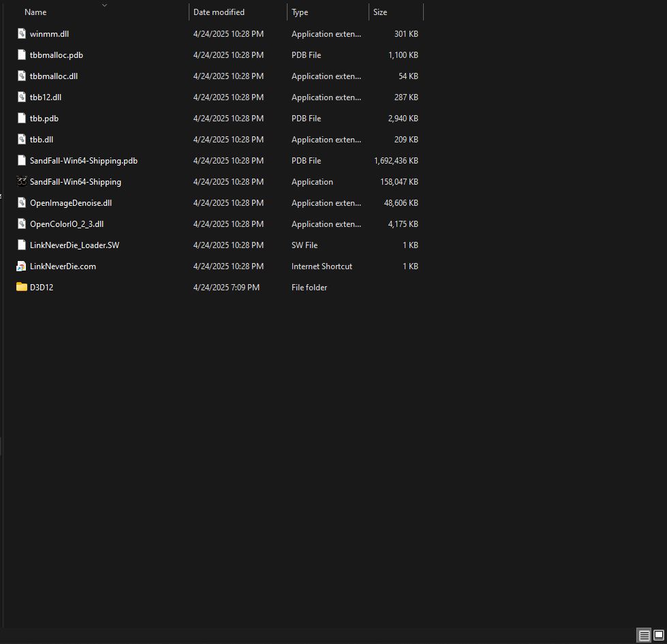This screenshot has width=667, height=644.
Task: Open the SandFall-Win64-Shipping application icon
Action: tap(21, 181)
